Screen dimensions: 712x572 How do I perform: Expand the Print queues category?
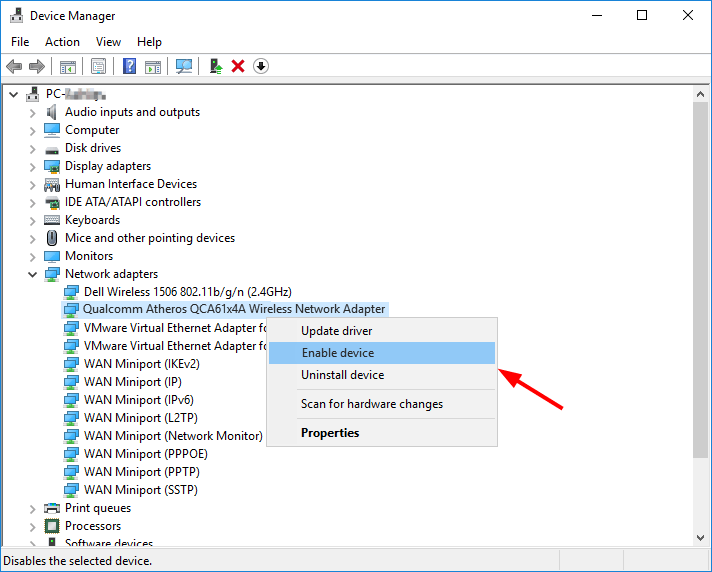click(33, 508)
